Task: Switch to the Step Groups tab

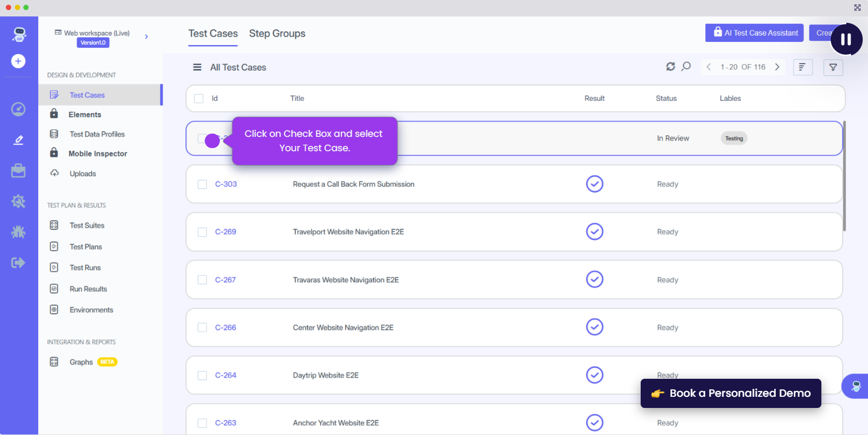Action: click(x=277, y=33)
